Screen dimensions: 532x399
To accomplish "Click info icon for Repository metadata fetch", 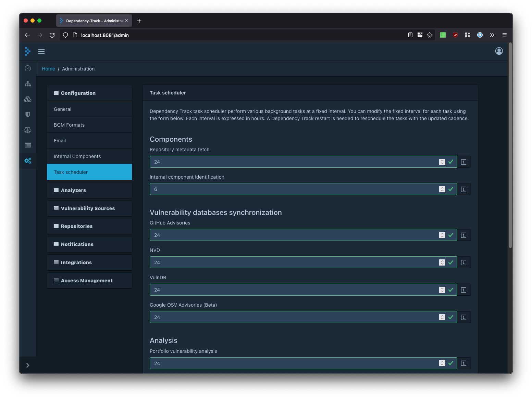I will tap(464, 162).
